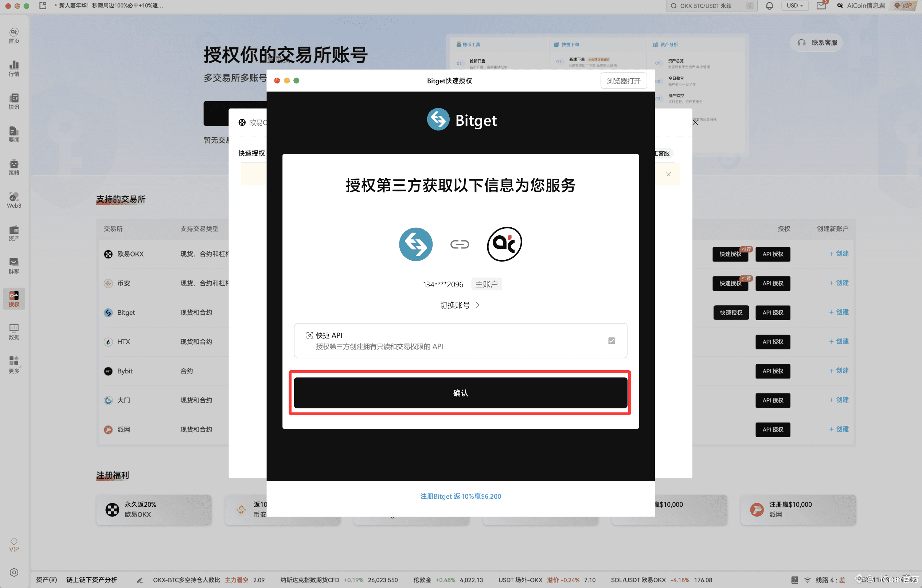Screen dimensions: 922x588
Task: Uncheck the 快捷 API authorization checkbox
Action: (612, 340)
